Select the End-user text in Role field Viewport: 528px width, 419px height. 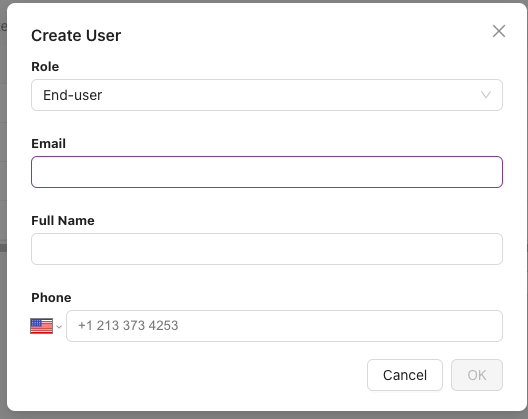pos(72,95)
